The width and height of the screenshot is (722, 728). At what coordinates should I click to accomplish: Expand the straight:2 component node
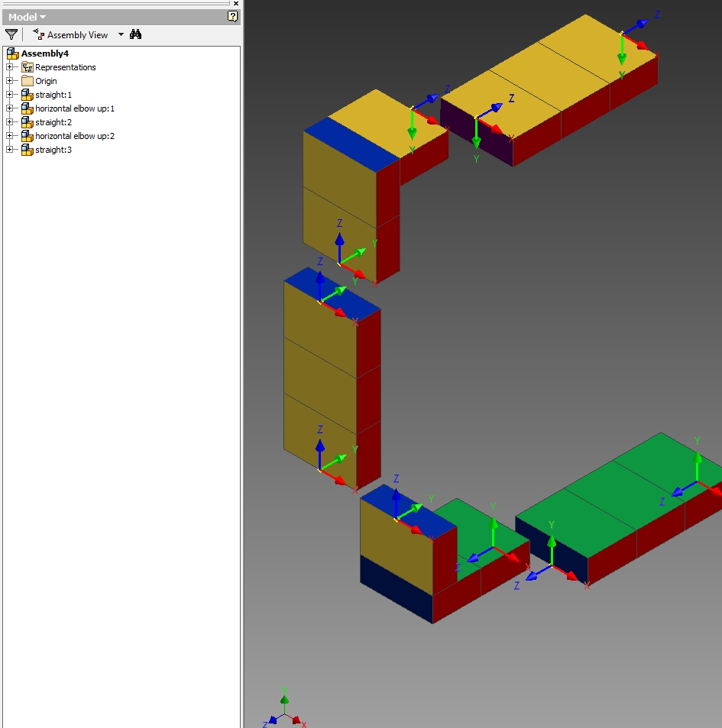(8, 121)
